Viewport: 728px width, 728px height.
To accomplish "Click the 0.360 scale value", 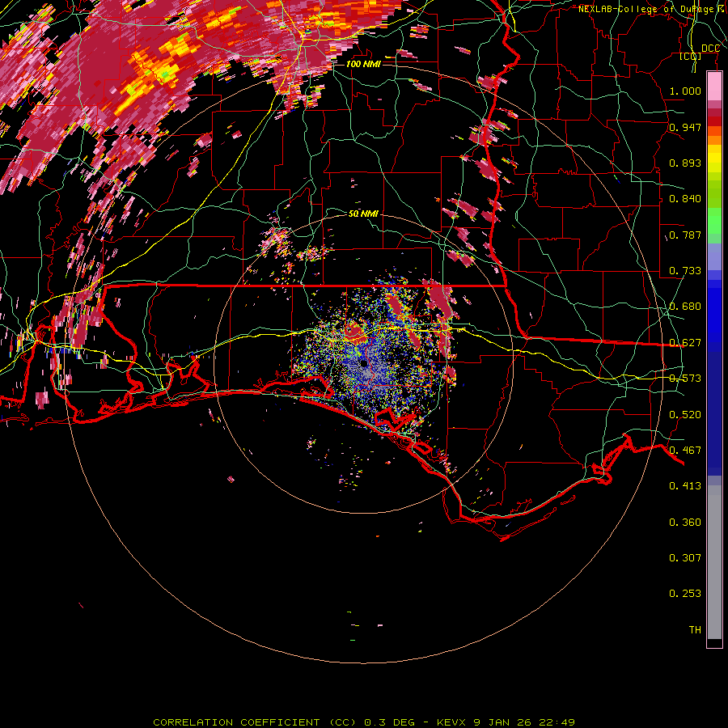I will point(685,523).
